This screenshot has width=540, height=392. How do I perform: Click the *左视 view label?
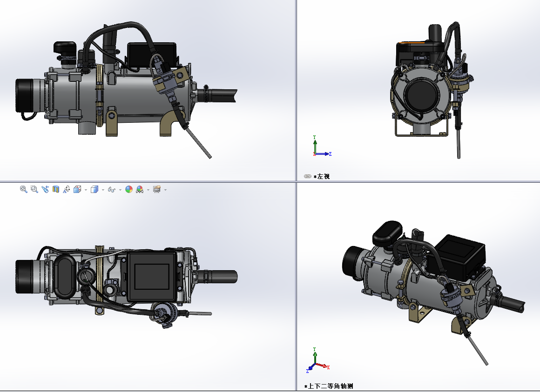click(322, 176)
